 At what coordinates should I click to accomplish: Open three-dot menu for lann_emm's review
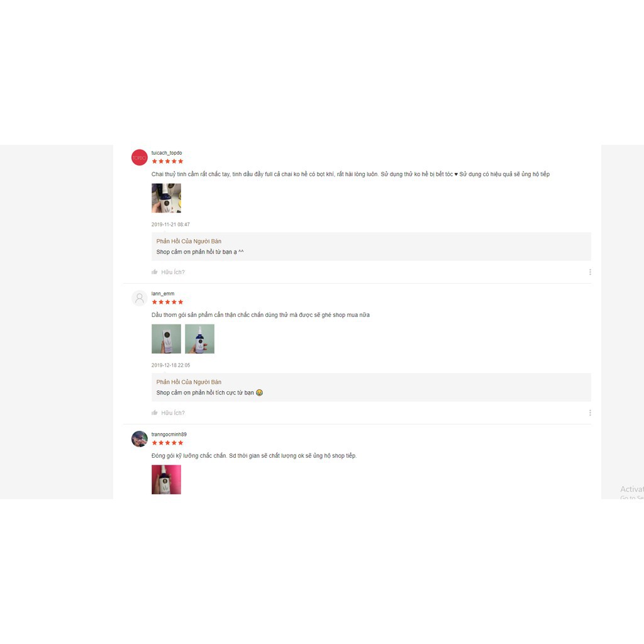(590, 413)
